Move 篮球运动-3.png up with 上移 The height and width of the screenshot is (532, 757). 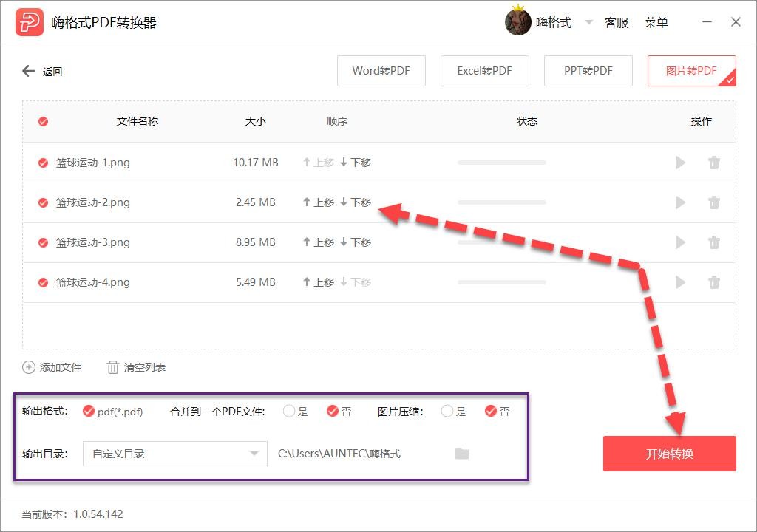pyautogui.click(x=319, y=242)
